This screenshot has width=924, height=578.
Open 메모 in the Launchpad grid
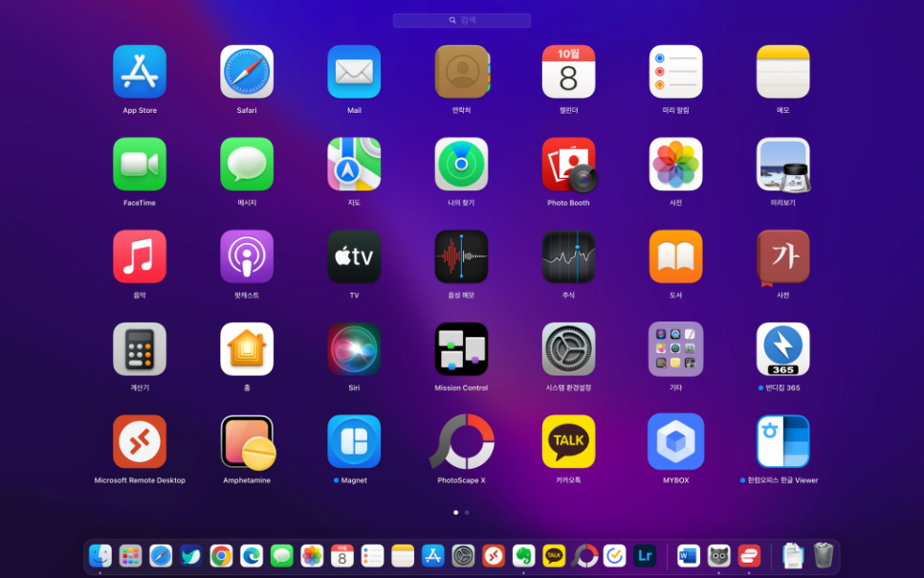[783, 72]
